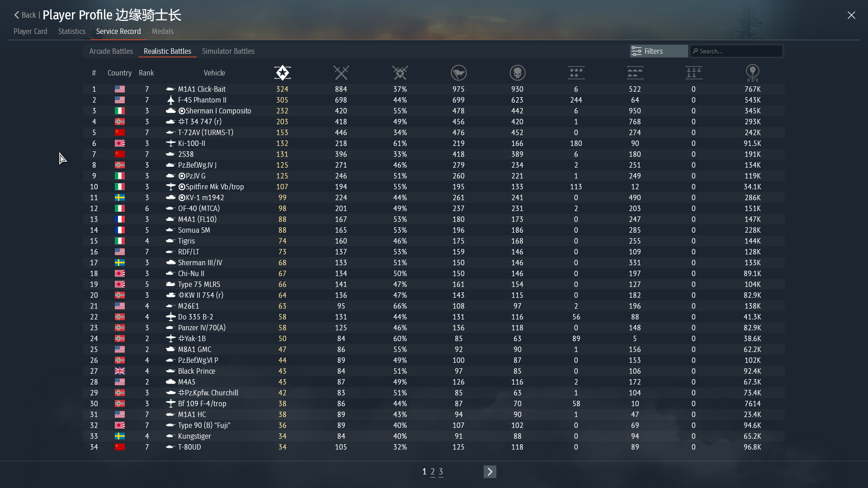
Task: Sort by Vehicle column header
Action: tap(214, 73)
